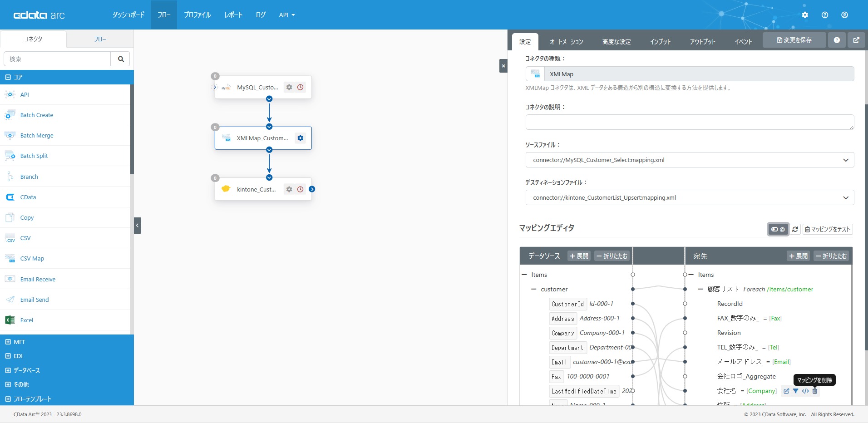Collapse the customer node in data source
Viewport: 868px width, 423px height.
pyautogui.click(x=534, y=289)
